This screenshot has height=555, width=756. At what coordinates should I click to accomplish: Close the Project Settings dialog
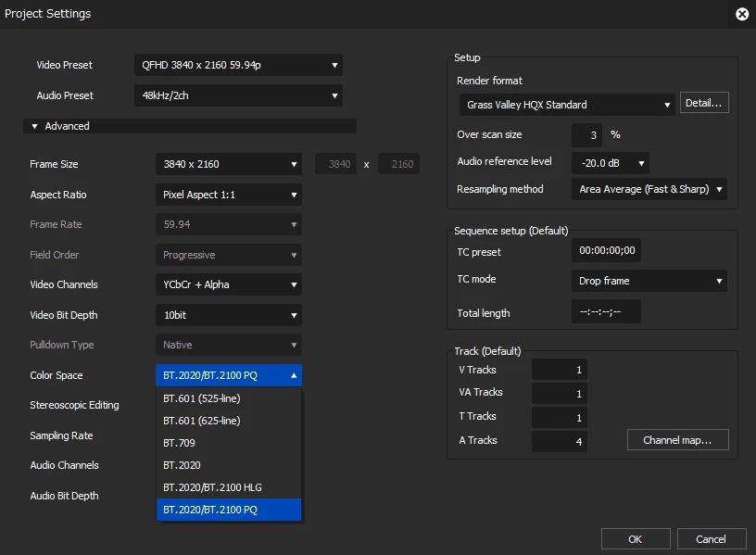click(742, 14)
